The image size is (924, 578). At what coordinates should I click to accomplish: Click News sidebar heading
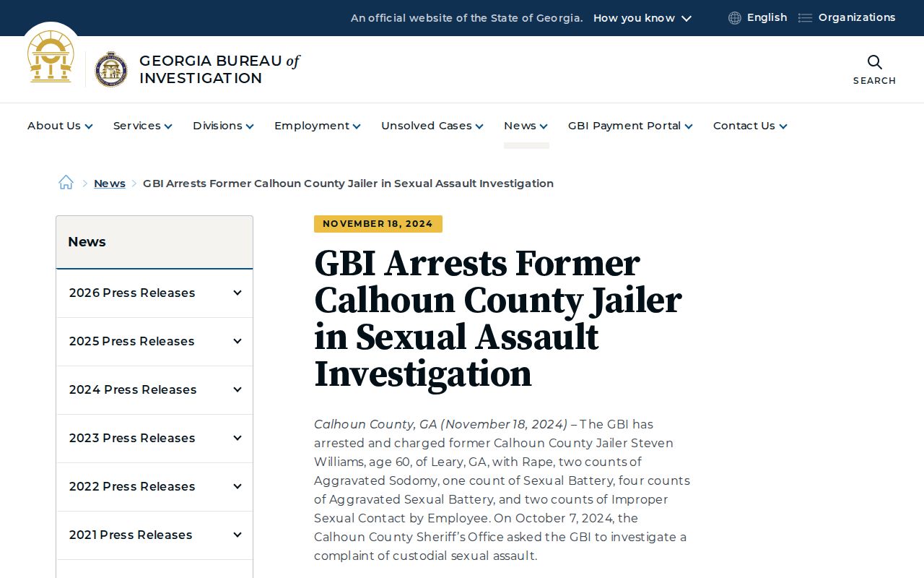point(87,242)
